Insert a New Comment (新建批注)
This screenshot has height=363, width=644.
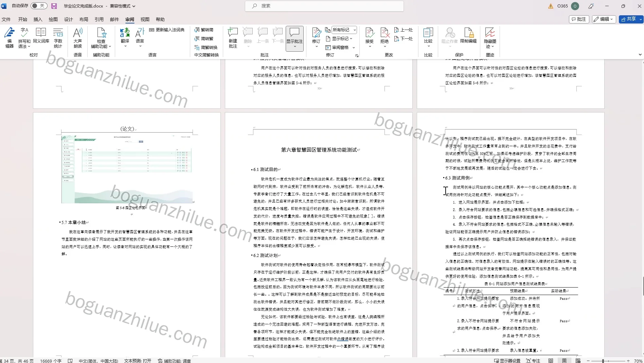pos(233,38)
